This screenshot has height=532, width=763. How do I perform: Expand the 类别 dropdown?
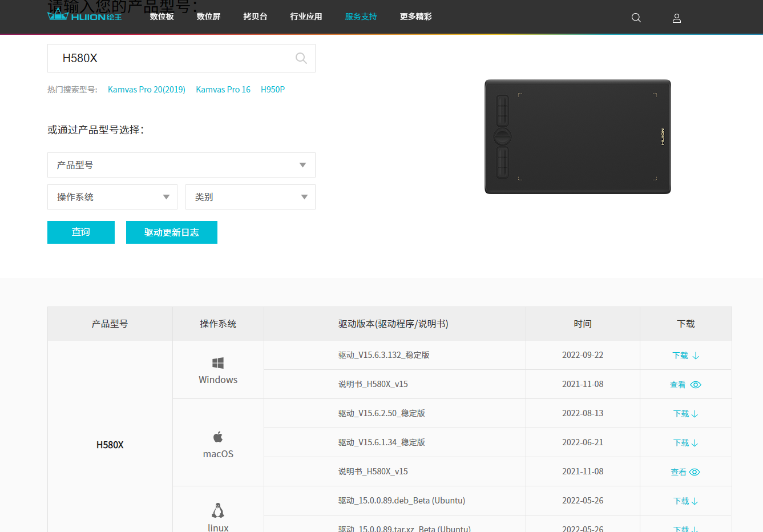(x=251, y=197)
